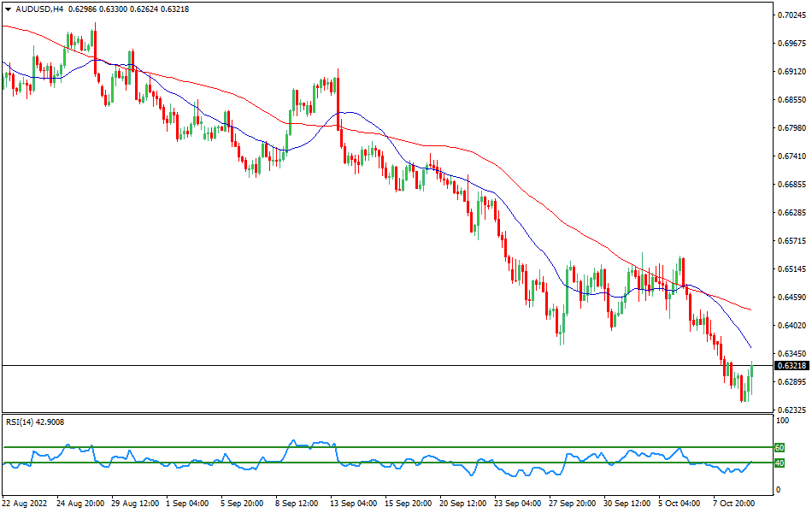This screenshot has height=513, width=812.
Task: Select the 7 Oct 20:00 time label
Action: 733,504
